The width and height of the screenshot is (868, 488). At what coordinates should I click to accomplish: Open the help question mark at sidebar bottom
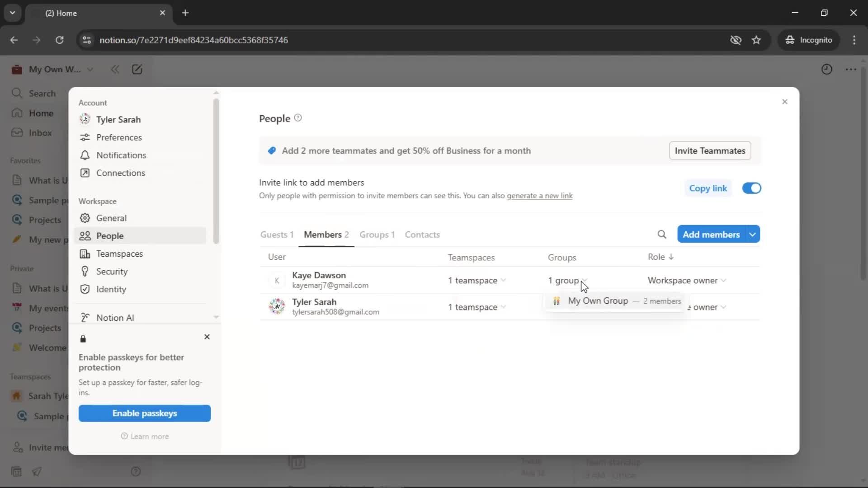pos(136,471)
